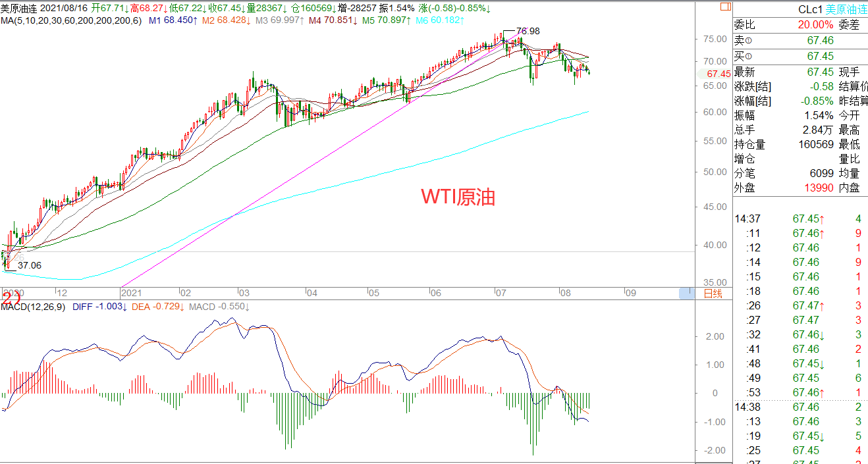Click the 09 month label on date axis
The width and height of the screenshot is (868, 464).
630,294
